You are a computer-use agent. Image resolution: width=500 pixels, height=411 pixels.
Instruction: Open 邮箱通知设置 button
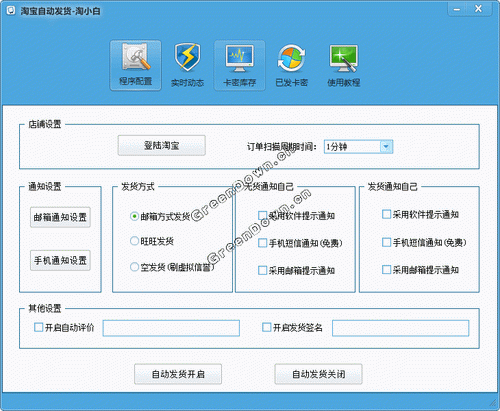(x=60, y=217)
